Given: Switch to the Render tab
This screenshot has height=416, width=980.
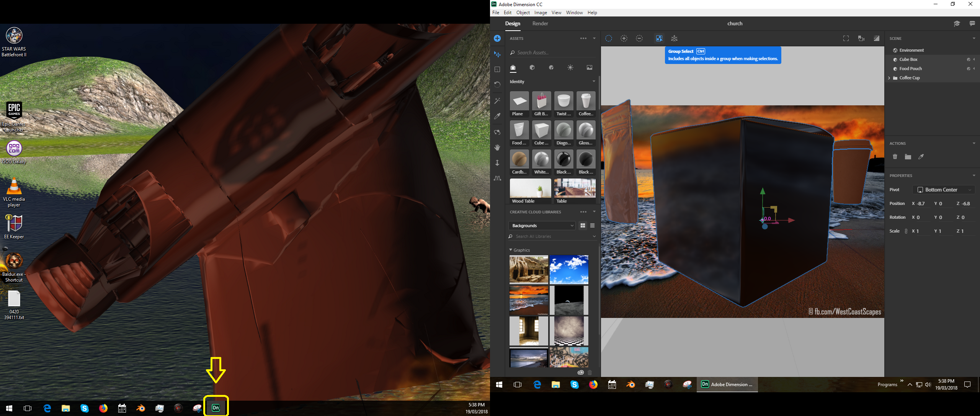Looking at the screenshot, I should click(x=540, y=23).
